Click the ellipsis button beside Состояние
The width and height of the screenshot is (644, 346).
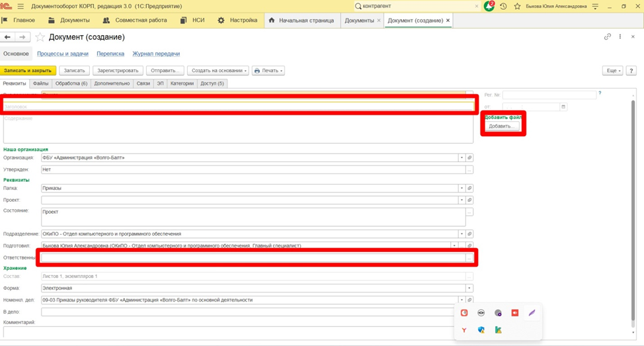click(x=469, y=212)
